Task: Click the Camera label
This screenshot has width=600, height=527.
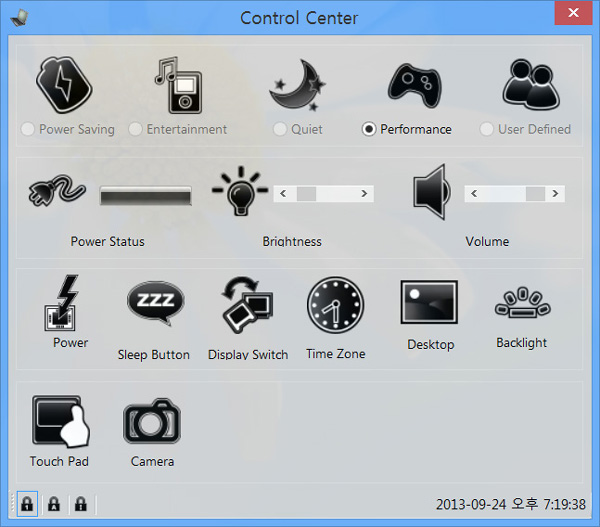Action: [x=152, y=461]
